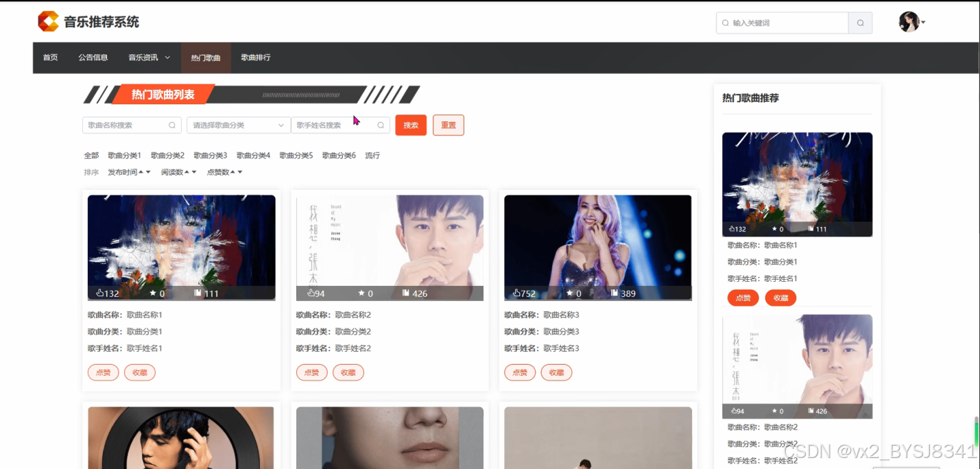Viewport: 980px width, 469px height.
Task: Open 歌曲排行 navigation item
Action: pos(256,58)
